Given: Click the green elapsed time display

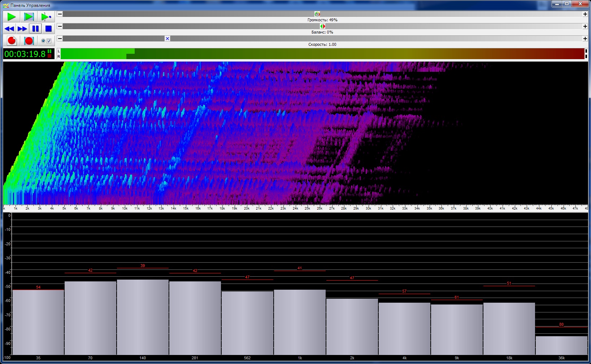Looking at the screenshot, I should coord(25,54).
